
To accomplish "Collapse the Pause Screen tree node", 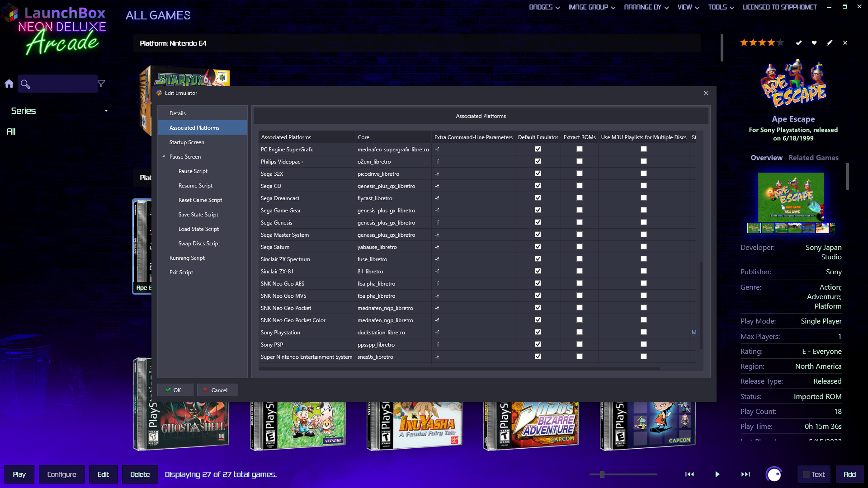I will coord(164,156).
